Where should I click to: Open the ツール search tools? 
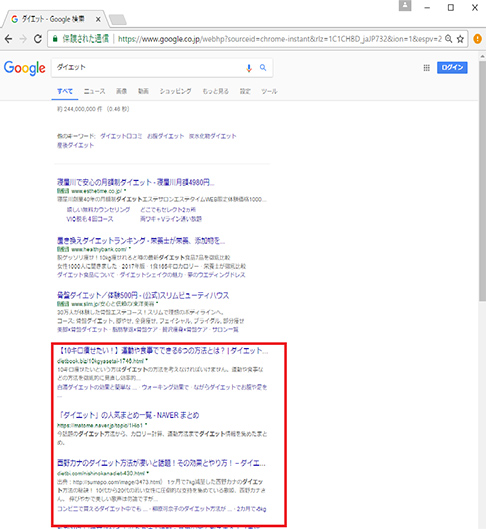[x=269, y=91]
